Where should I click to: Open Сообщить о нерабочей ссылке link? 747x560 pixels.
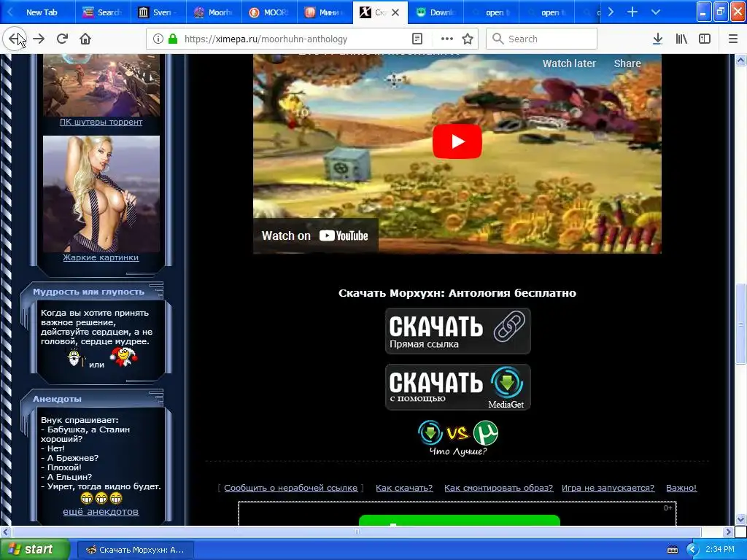[290, 488]
